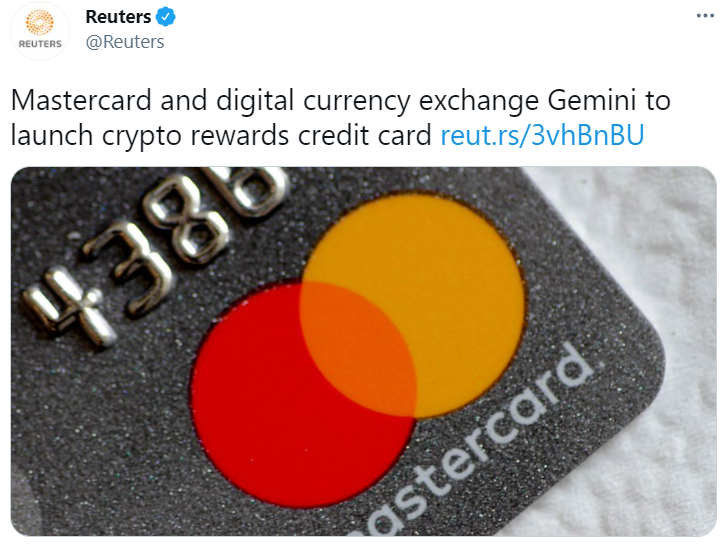Screen dimensions: 726x548
Task: Click the word Mastercard starting the tweet
Action: (81, 100)
